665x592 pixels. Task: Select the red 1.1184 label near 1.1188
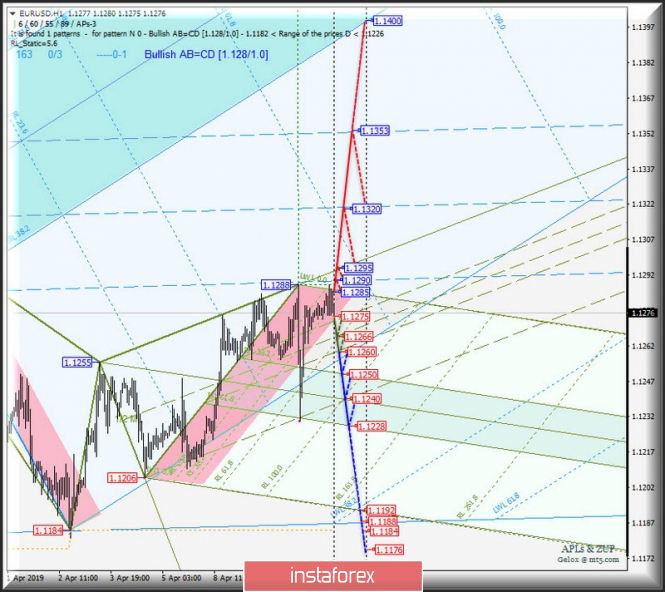pyautogui.click(x=385, y=531)
